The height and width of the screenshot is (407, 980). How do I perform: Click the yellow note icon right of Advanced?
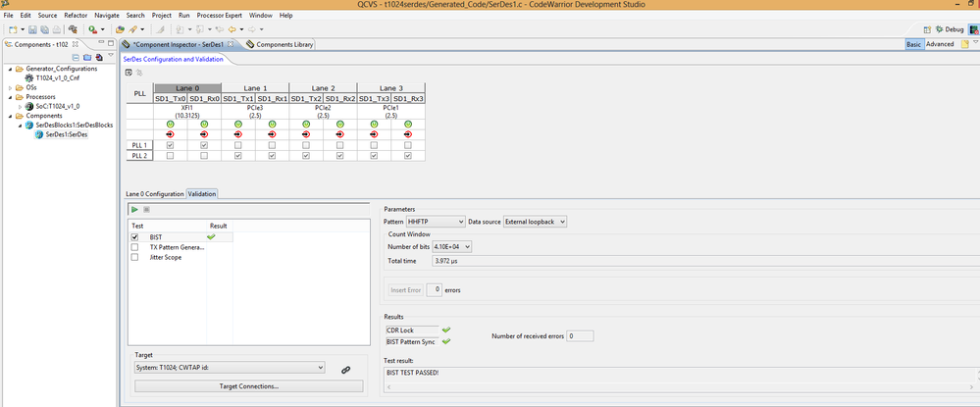(965, 44)
